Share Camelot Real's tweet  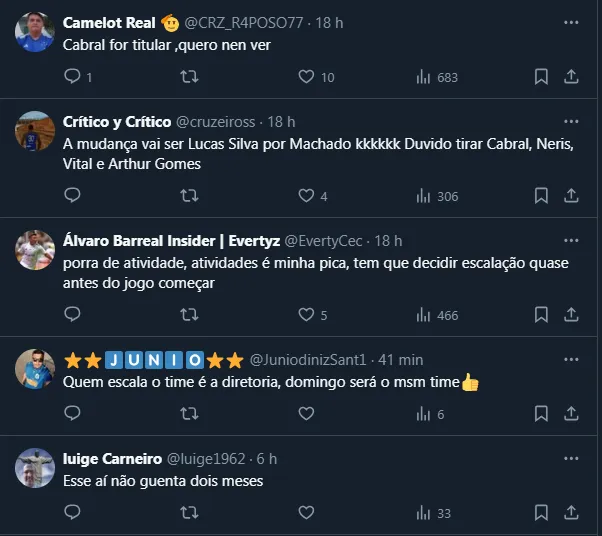(571, 77)
